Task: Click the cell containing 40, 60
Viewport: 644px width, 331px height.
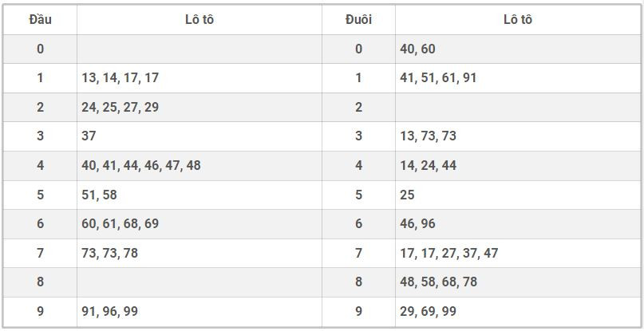Action: 418,49
